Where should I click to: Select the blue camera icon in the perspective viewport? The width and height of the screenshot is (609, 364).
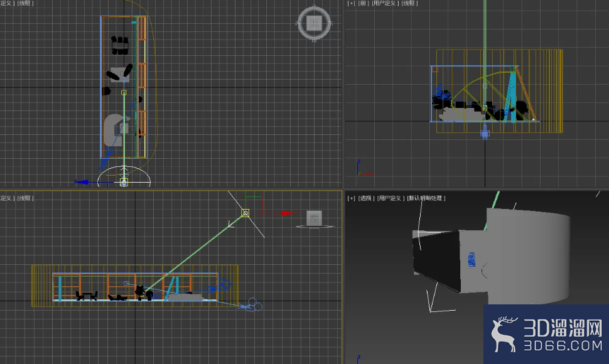click(472, 259)
